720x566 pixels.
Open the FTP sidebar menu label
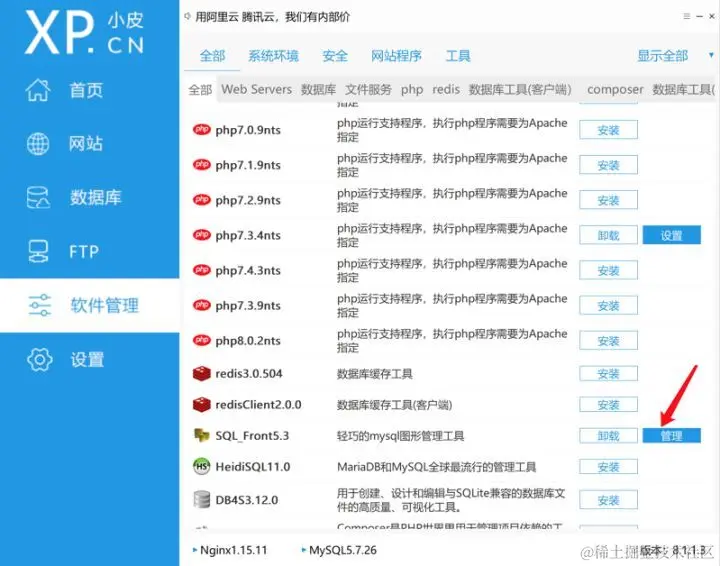click(x=84, y=252)
